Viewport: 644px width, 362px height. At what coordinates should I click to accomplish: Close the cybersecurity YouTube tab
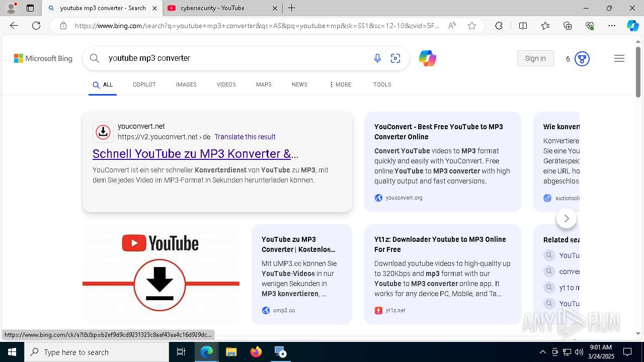tap(275, 8)
